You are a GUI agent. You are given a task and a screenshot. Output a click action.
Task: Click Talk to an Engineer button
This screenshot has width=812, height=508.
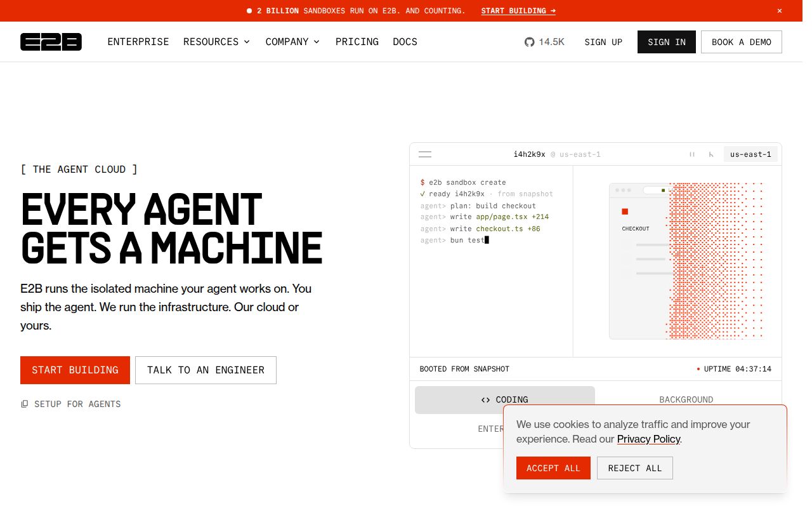click(x=206, y=370)
